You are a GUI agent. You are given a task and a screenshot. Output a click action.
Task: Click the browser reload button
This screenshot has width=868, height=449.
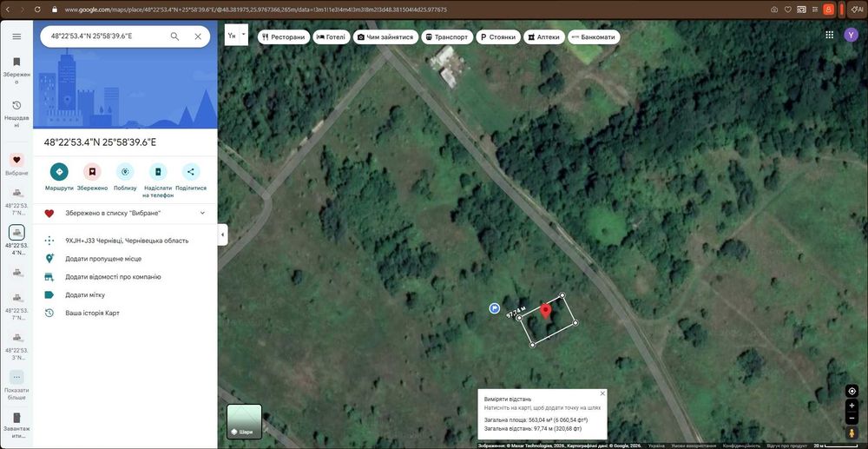pos(37,10)
